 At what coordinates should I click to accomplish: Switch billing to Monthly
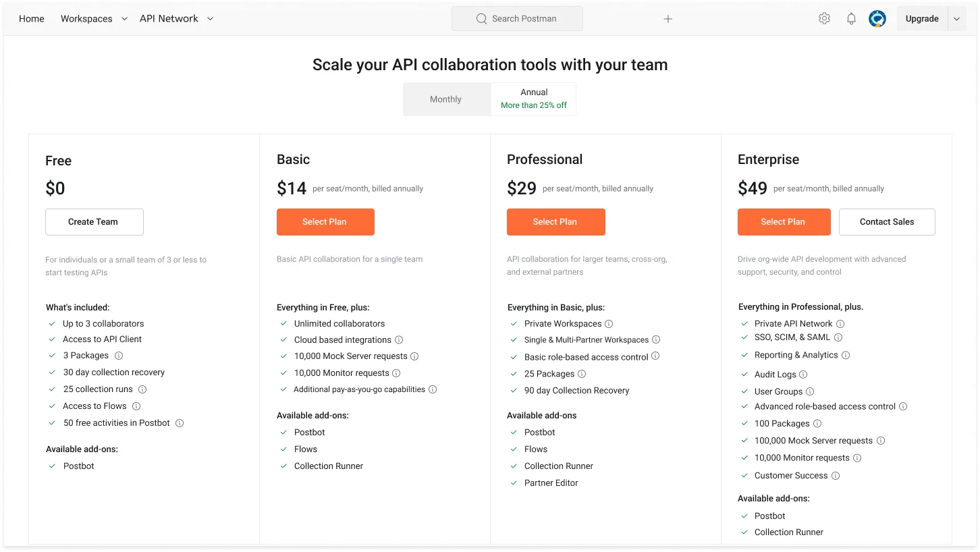point(445,99)
